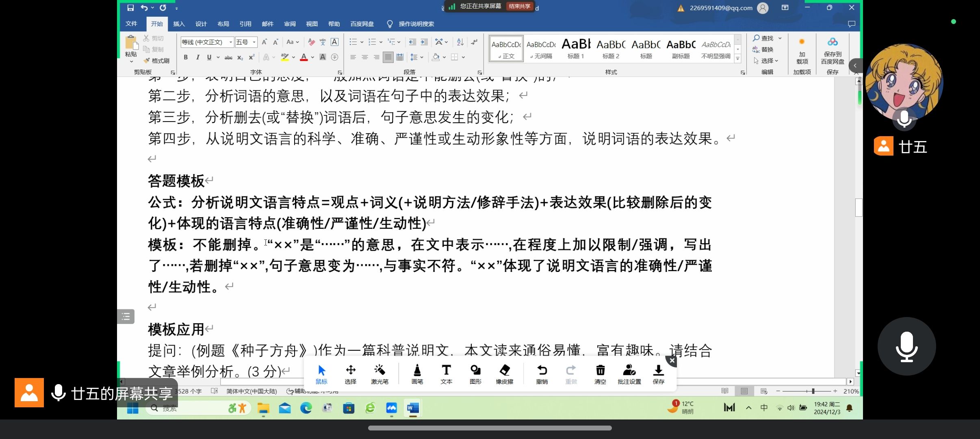Select the laser pointer annotation tool
This screenshot has width=980, height=439.
click(379, 374)
